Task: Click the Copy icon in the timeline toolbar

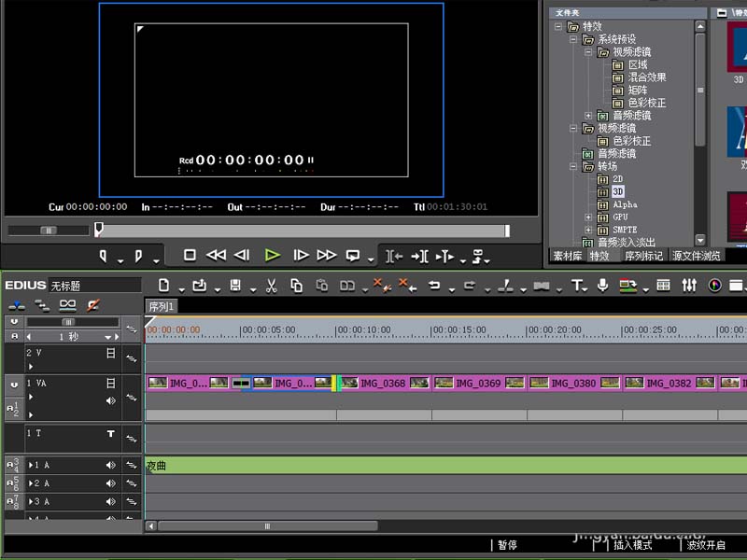Action: 296,286
